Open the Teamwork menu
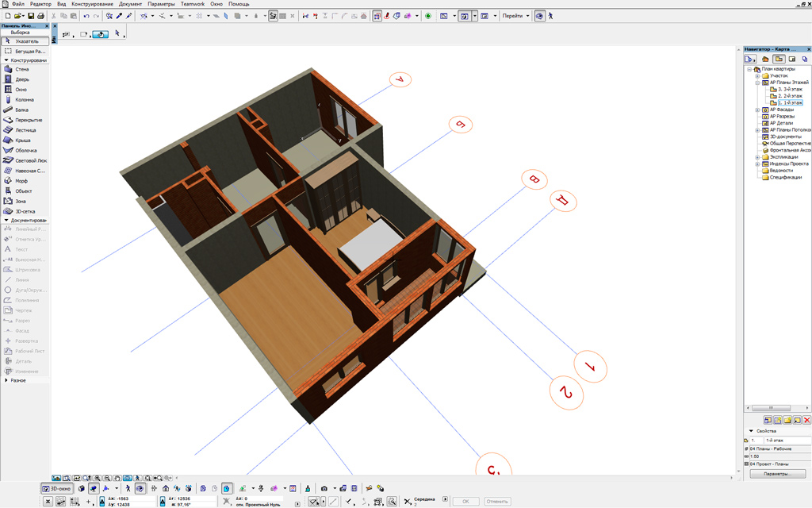This screenshot has width=812, height=508. [192, 4]
